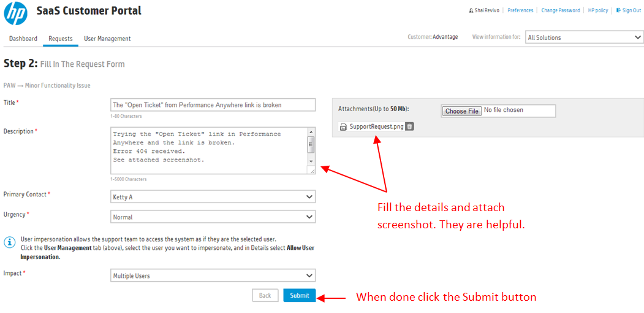Click the 'Step 2:' heading
Image resolution: width=644 pixels, height=313 pixels.
coord(21,64)
